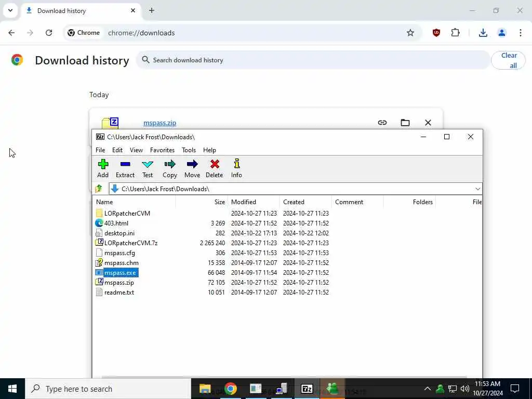Open the Windows notification center
532x399 pixels.
coord(515,389)
